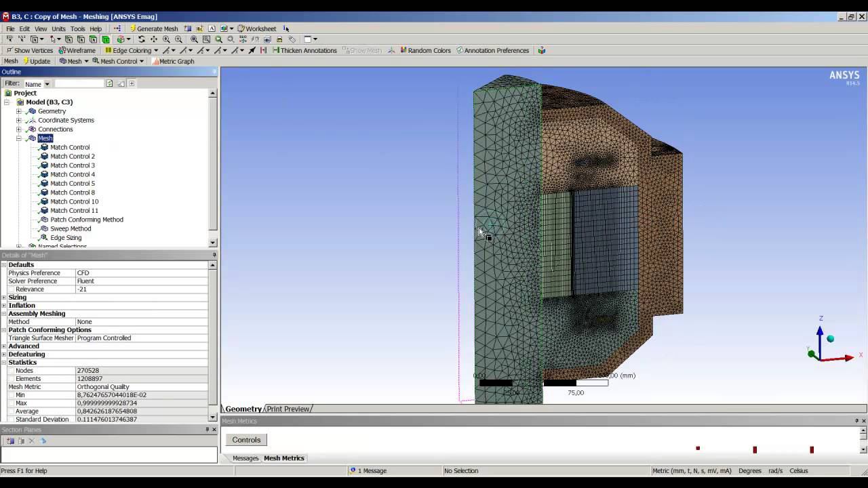Image resolution: width=868 pixels, height=488 pixels.
Task: Click the Sweep Method icon in tree
Action: [44, 229]
